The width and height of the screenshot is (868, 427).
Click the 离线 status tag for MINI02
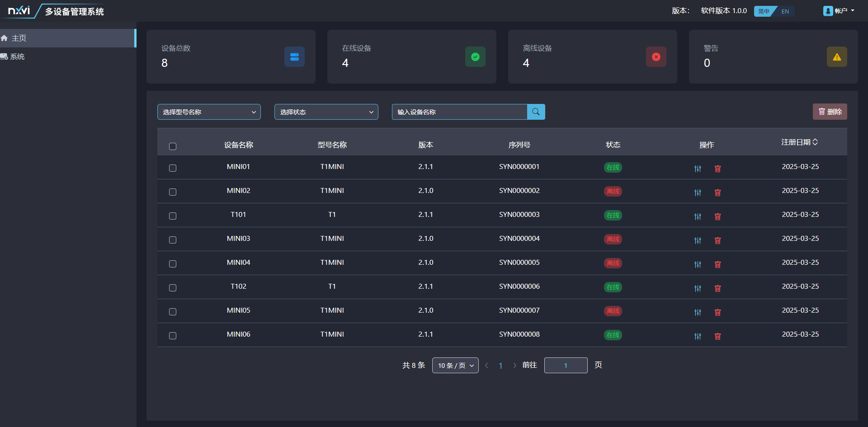[613, 191]
